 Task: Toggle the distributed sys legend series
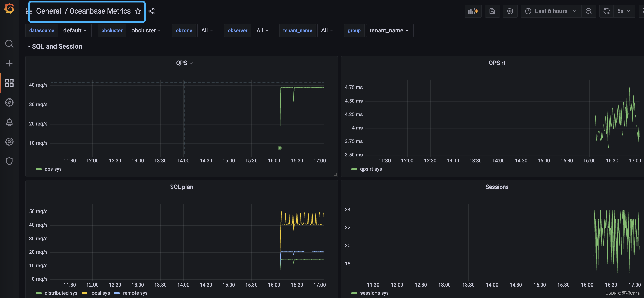tap(61, 293)
